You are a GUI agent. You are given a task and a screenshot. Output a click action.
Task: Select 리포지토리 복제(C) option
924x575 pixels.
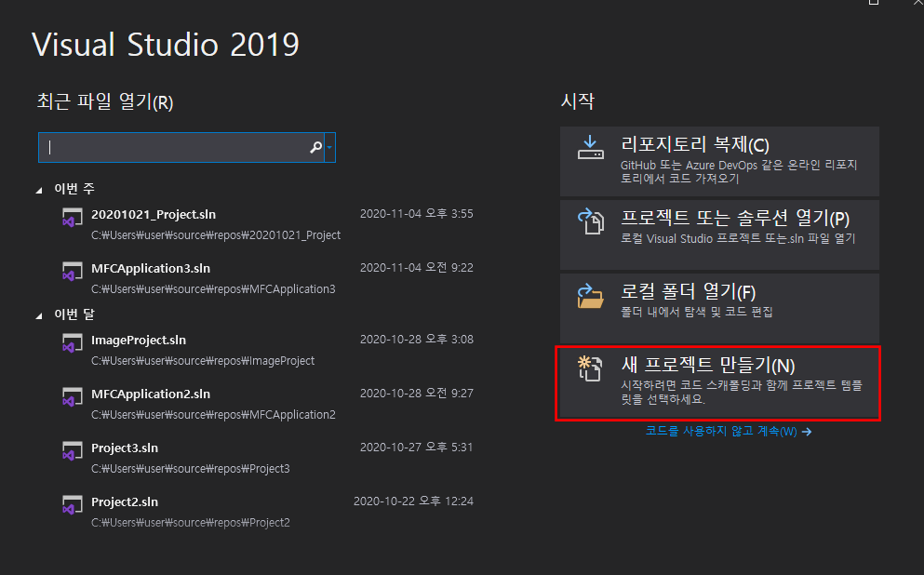point(719,161)
